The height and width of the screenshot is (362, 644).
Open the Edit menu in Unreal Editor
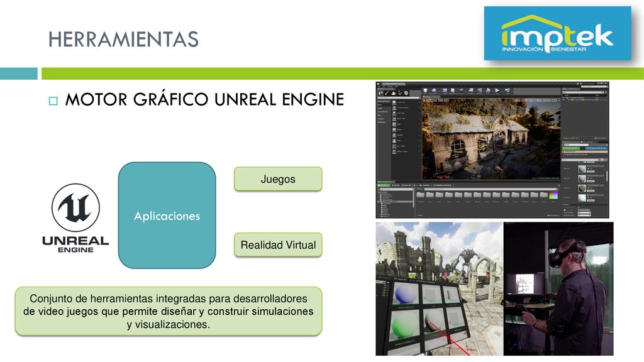click(384, 86)
